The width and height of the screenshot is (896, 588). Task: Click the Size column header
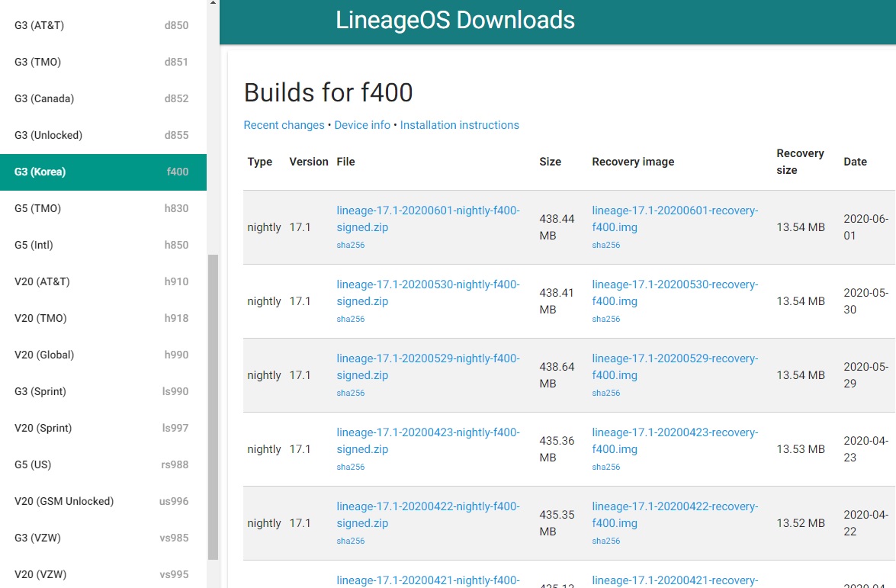551,162
